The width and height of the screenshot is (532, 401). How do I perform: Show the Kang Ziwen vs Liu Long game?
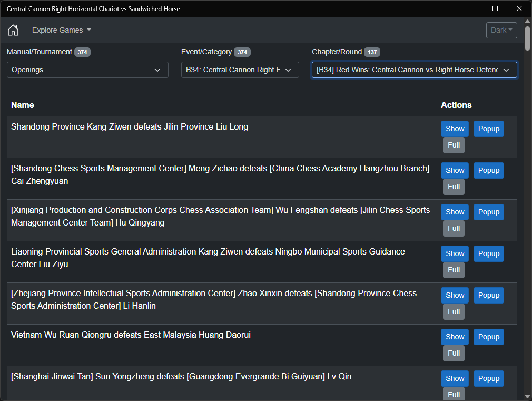[x=455, y=129]
